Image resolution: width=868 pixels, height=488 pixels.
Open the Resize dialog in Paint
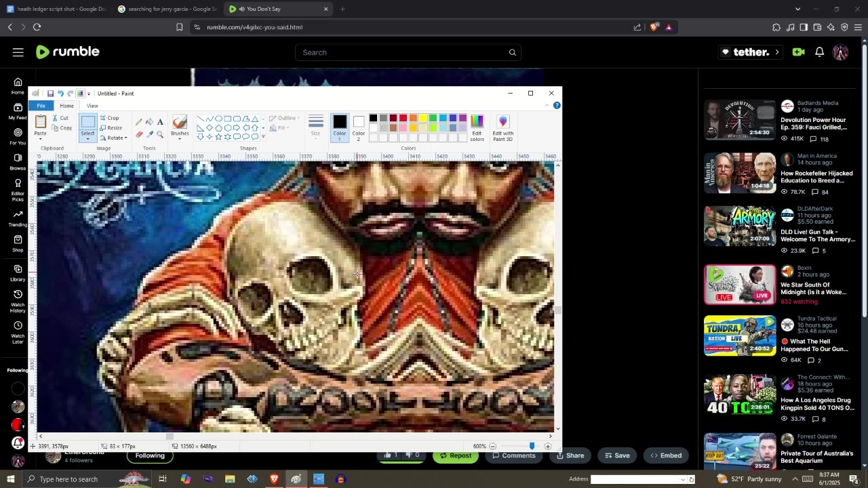pos(111,128)
